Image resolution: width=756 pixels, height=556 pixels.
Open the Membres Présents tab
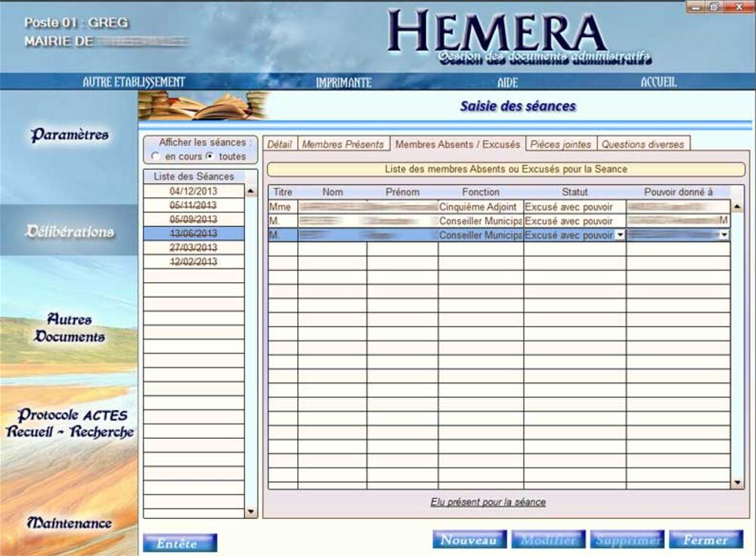coord(342,144)
